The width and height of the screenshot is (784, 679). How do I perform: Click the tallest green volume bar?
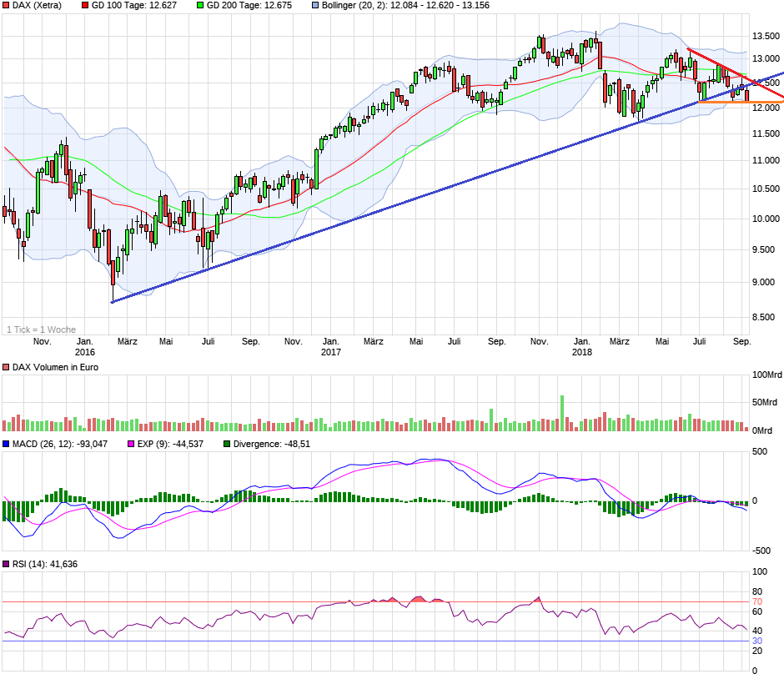[562, 413]
